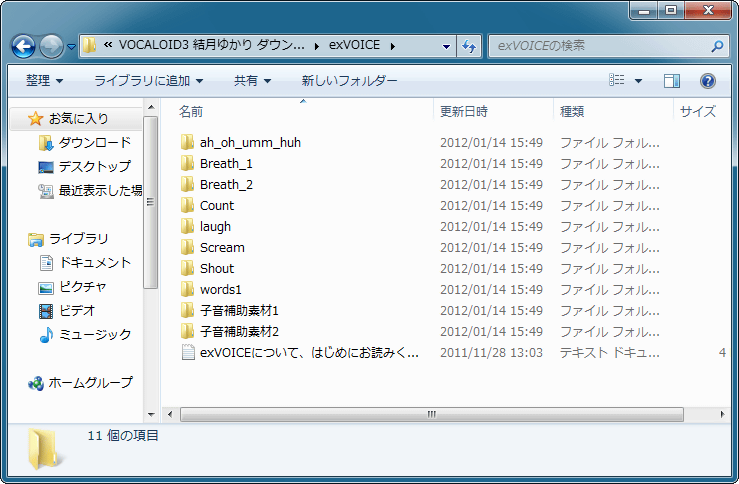Select the Scream folder icon

click(x=188, y=247)
